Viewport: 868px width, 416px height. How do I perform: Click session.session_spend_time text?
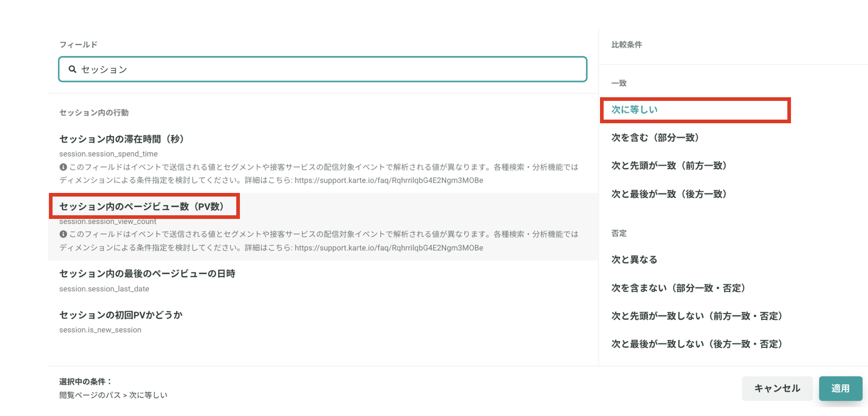[108, 154]
